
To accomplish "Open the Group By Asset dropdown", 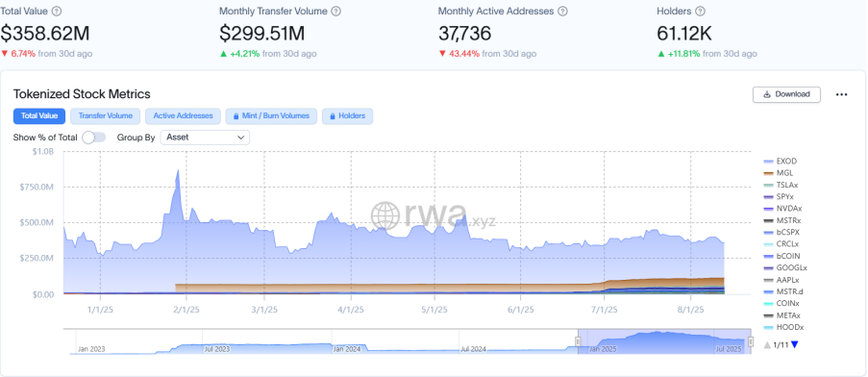I will pos(205,138).
